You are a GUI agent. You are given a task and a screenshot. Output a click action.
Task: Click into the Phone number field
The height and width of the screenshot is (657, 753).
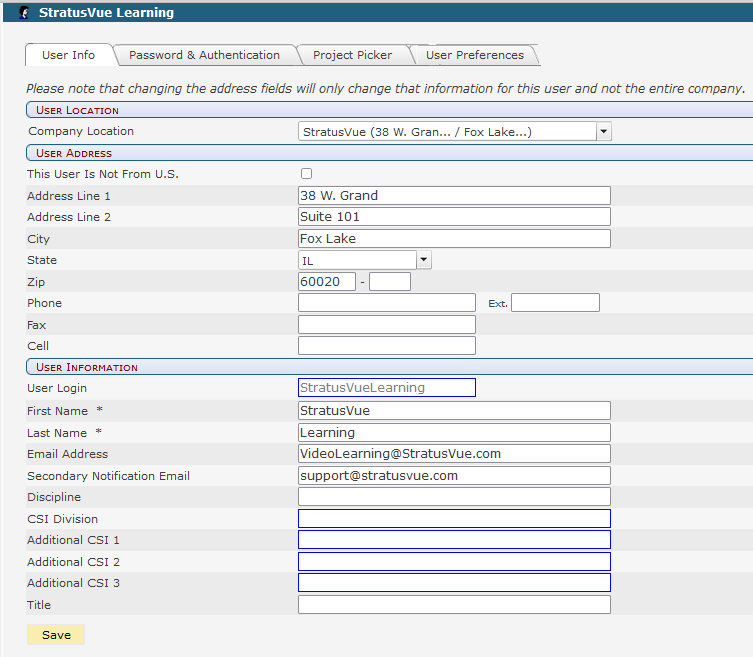pos(387,303)
